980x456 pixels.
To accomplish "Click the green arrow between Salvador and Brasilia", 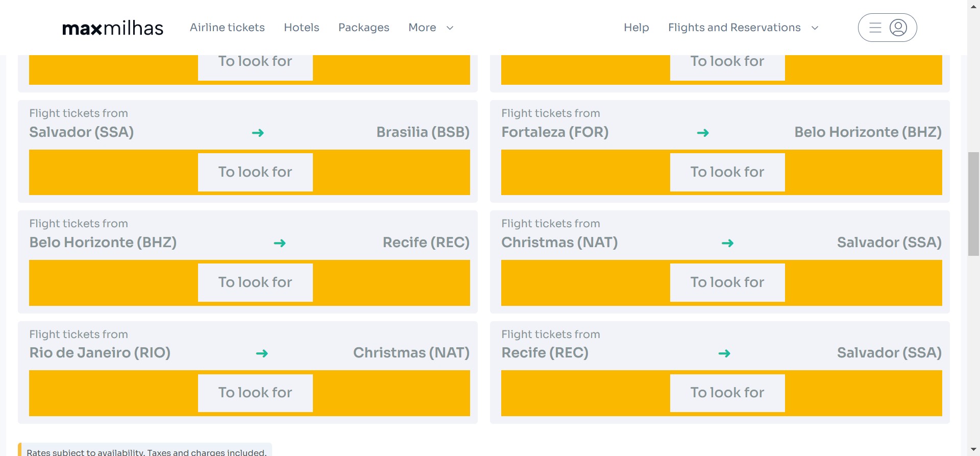I will coord(258,133).
